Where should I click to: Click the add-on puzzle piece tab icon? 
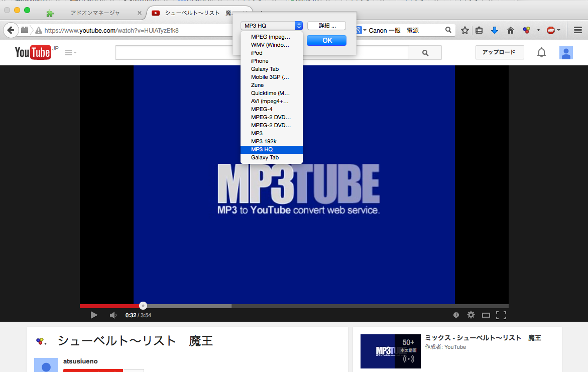pos(50,14)
